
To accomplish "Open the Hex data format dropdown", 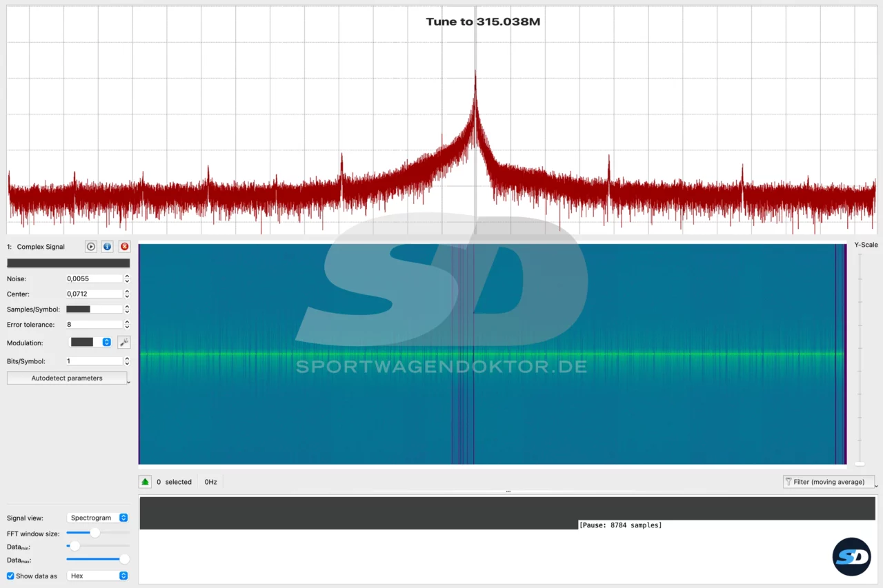I will tap(97, 576).
